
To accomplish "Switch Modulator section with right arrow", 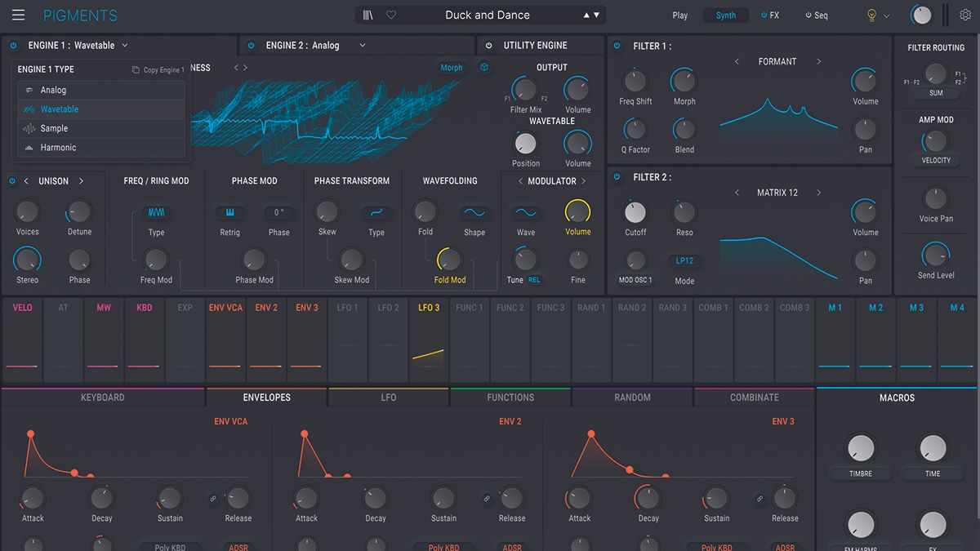I will (584, 181).
